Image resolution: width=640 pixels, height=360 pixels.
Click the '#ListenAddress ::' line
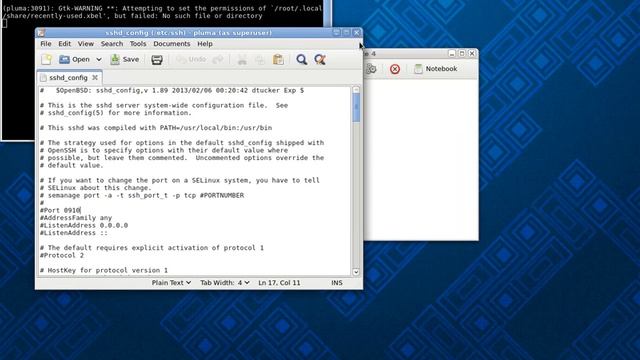[74, 233]
